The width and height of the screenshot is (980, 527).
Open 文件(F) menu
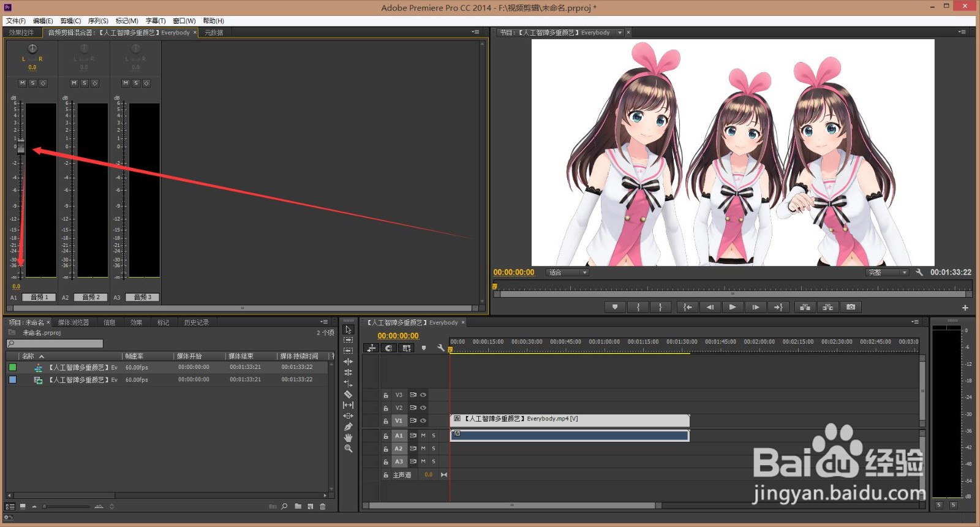(x=15, y=21)
